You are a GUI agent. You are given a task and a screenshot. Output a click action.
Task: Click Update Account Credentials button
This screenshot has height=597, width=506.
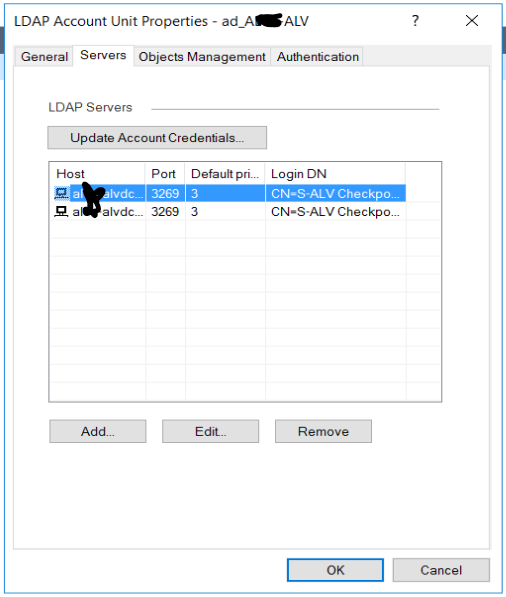(x=157, y=137)
